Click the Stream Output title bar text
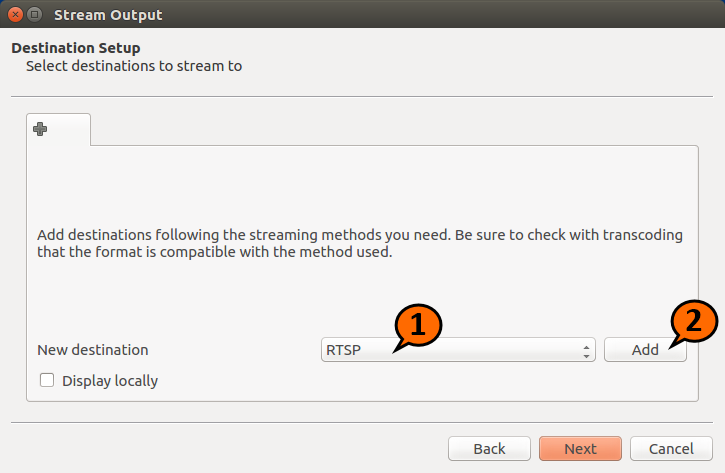Viewport: 725px width, 473px height. tap(108, 15)
